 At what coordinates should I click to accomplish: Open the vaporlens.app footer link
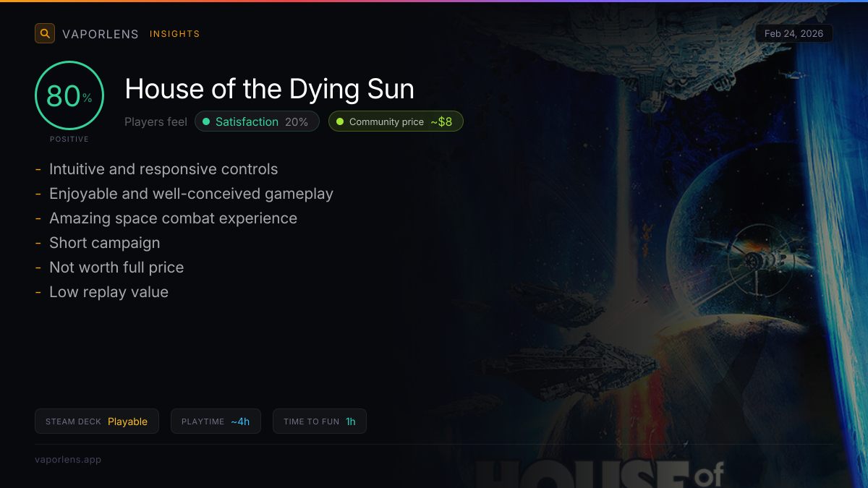[x=68, y=459]
